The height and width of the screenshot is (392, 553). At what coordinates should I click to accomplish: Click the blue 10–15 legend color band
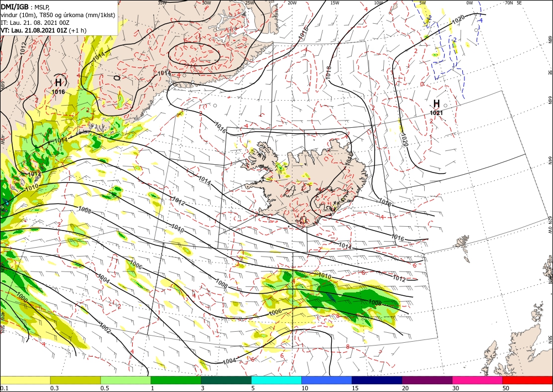point(327,380)
